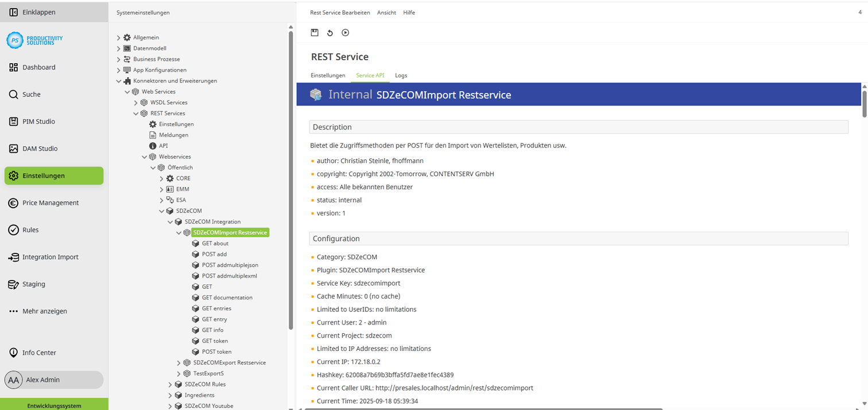
Task: Click the refresh icon in the toolbar
Action: pyautogui.click(x=330, y=33)
